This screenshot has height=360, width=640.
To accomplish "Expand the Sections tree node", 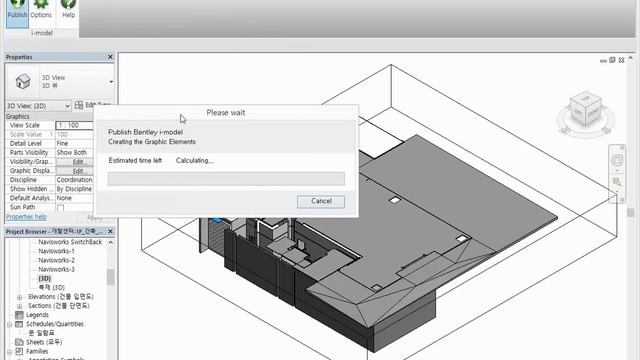I will 19,306.
